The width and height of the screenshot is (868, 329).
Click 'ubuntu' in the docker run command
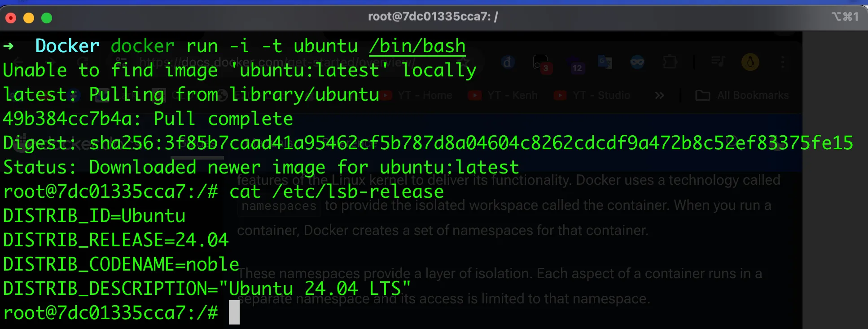click(326, 46)
